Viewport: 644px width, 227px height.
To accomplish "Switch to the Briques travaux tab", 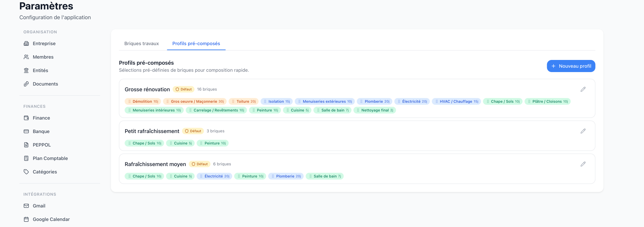I will pyautogui.click(x=142, y=43).
